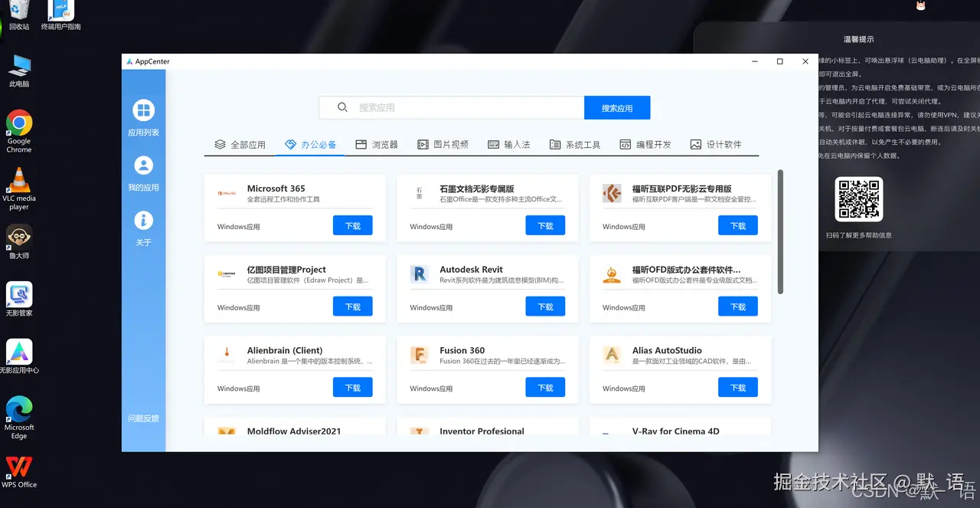Image resolution: width=980 pixels, height=508 pixels.
Task: Open the 系统工具 system tools tab
Action: (x=576, y=144)
